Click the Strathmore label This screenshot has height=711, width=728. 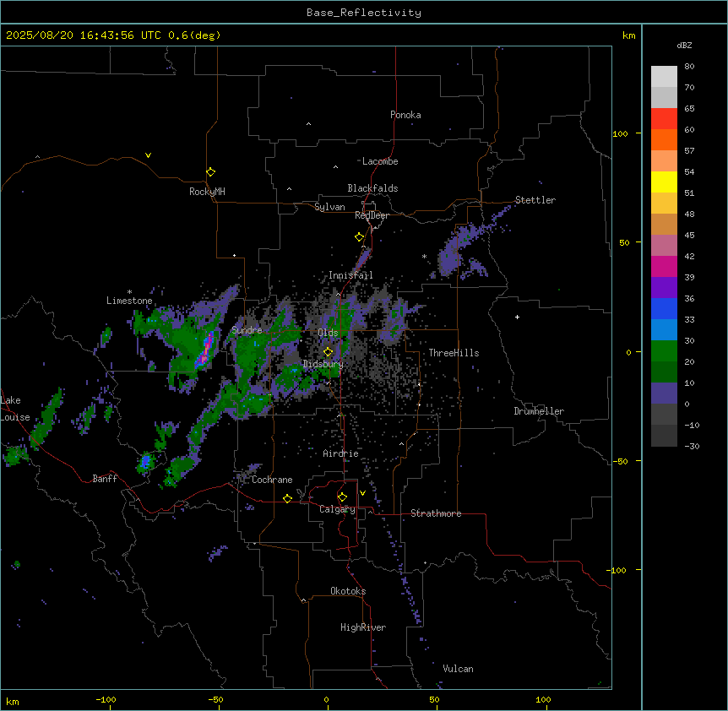coord(436,513)
